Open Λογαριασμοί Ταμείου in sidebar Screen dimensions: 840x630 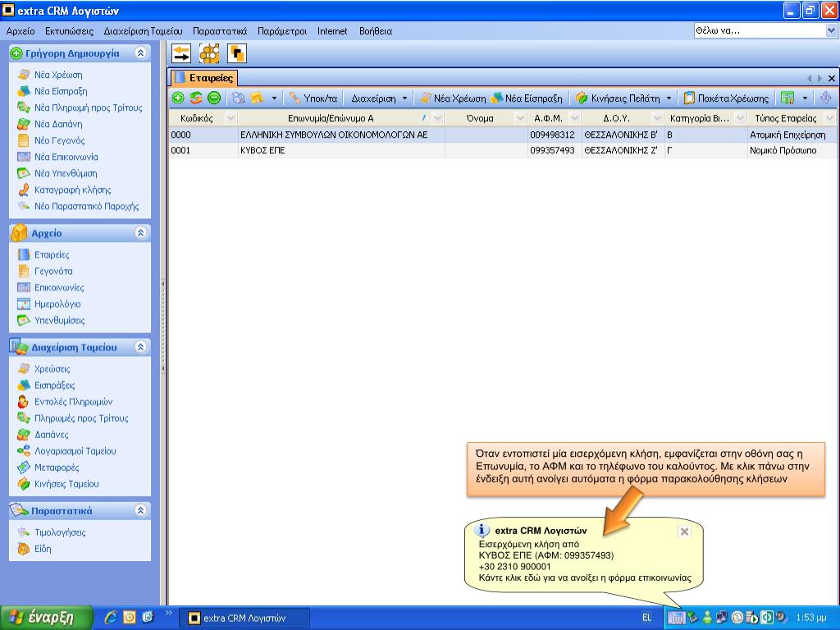pos(75,451)
